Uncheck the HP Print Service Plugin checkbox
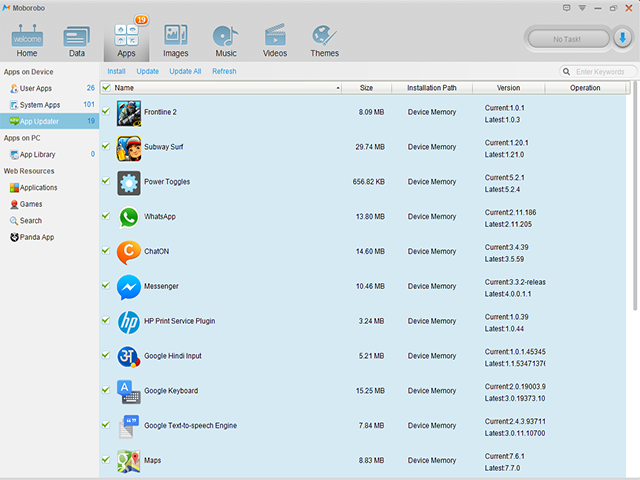The height and width of the screenshot is (480, 640). coord(106,320)
